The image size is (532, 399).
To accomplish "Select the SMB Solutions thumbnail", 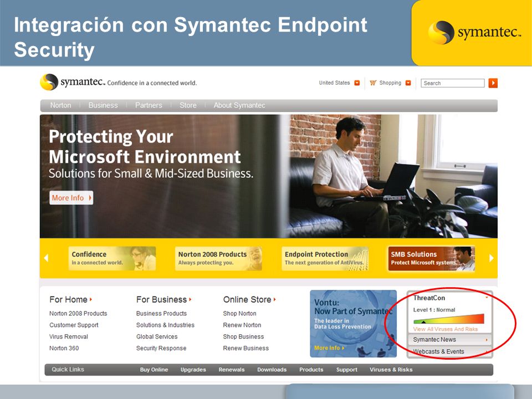I will click(x=431, y=259).
